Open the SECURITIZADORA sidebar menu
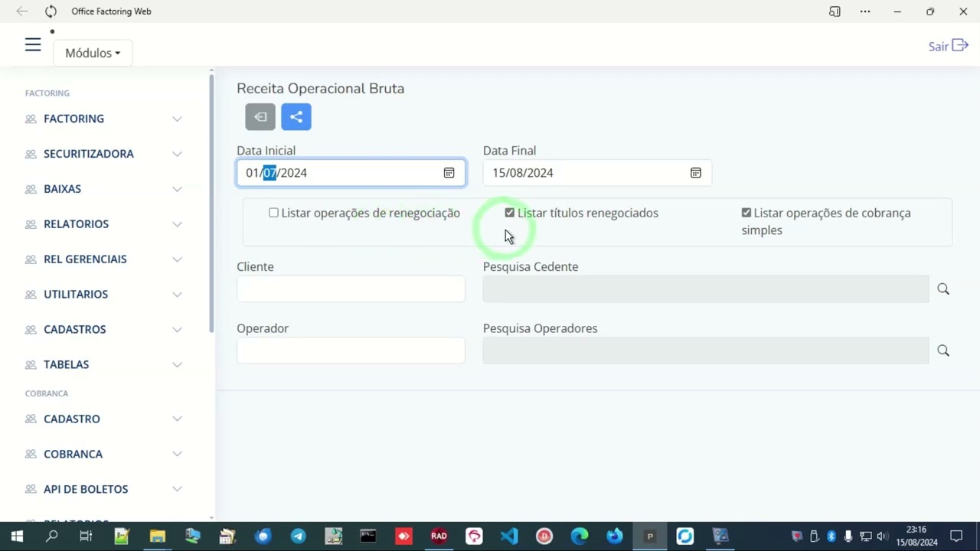 [89, 154]
